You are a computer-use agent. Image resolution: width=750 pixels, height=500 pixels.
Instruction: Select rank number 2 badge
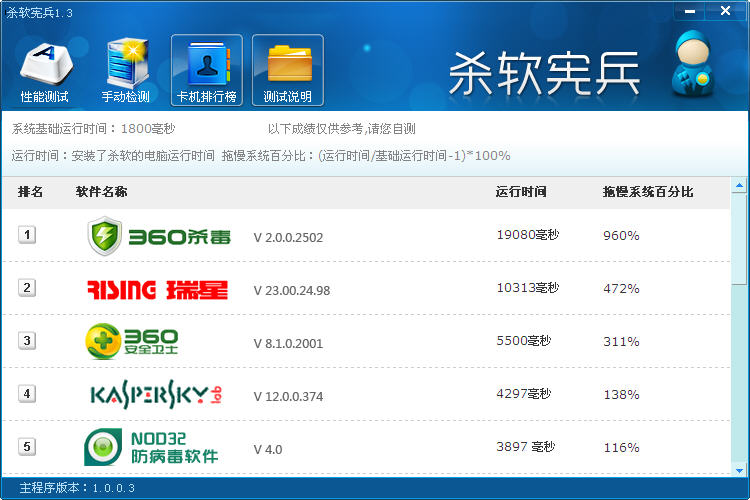[27, 288]
